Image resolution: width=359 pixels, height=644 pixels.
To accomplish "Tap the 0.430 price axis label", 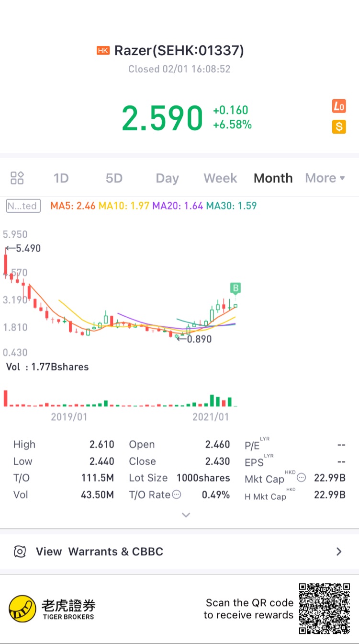I will click(x=15, y=353).
